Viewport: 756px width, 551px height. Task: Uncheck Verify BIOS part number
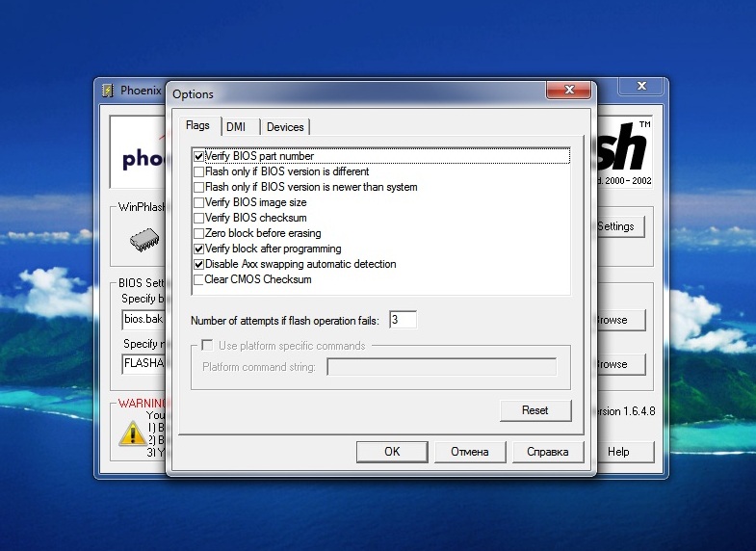[199, 156]
